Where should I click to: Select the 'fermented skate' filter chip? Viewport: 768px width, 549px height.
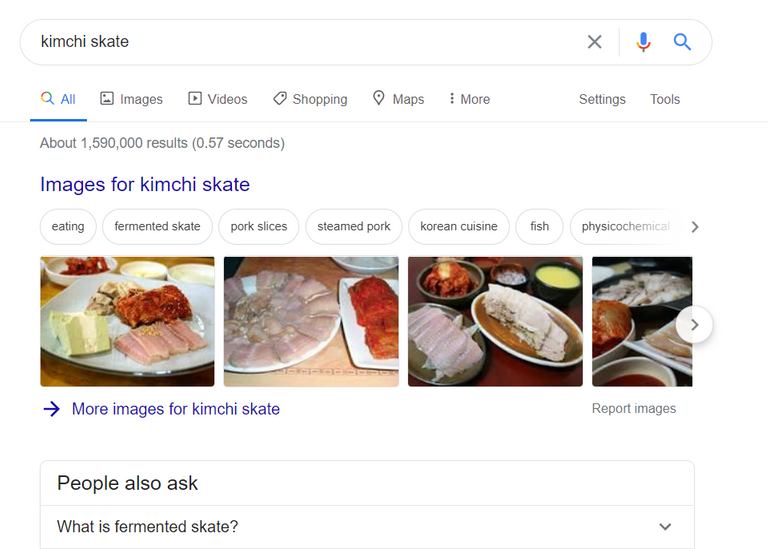[157, 227]
